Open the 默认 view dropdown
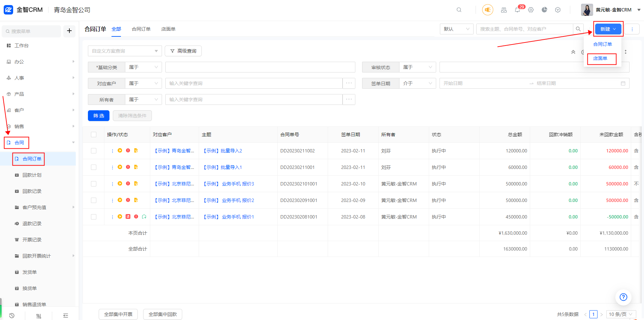Screen dimensions: 644x320 point(456,29)
